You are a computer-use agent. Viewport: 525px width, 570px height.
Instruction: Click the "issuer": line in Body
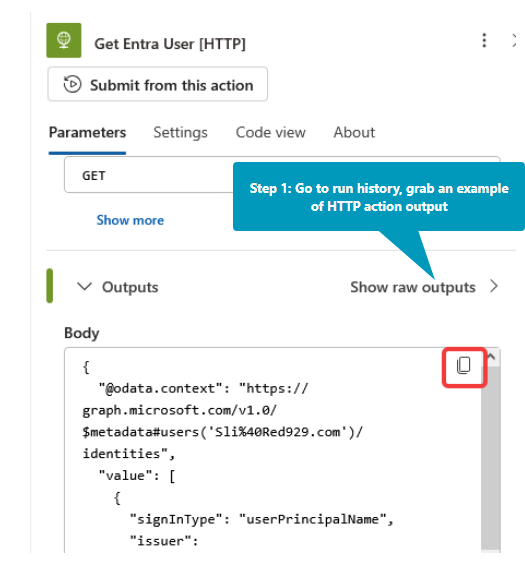[x=164, y=541]
